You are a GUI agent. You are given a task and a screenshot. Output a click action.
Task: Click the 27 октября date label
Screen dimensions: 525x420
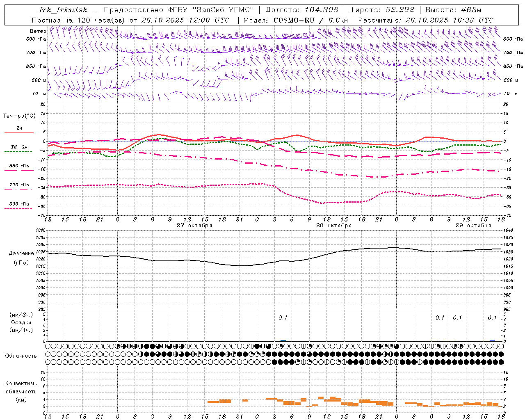pyautogui.click(x=194, y=226)
